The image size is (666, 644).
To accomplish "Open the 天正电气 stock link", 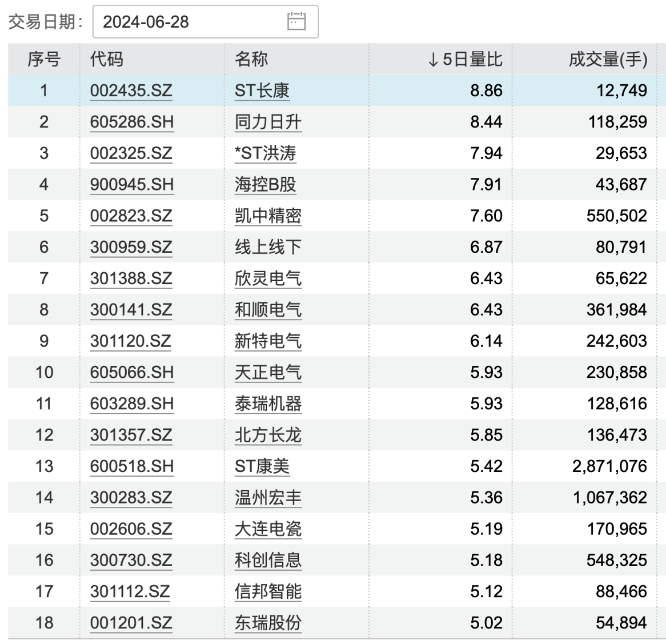I will (x=268, y=373).
